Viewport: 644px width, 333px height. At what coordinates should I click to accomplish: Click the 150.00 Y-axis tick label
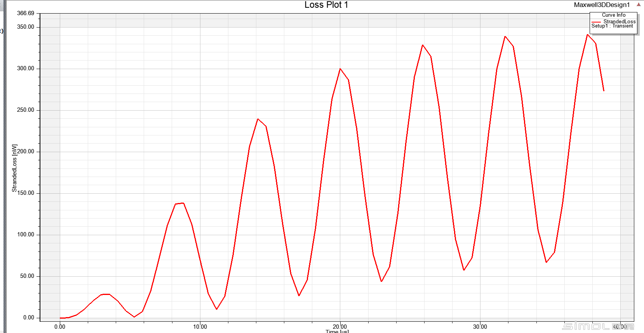pos(26,193)
